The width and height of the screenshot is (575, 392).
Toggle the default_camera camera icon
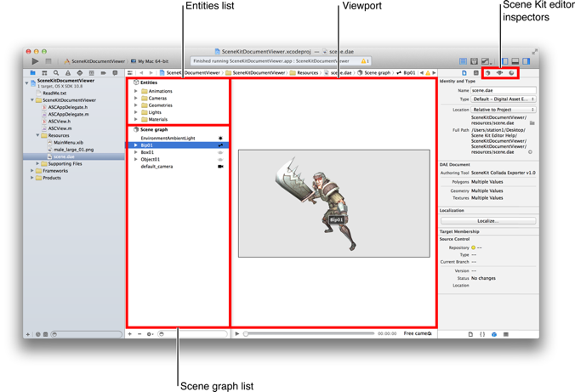tap(220, 167)
